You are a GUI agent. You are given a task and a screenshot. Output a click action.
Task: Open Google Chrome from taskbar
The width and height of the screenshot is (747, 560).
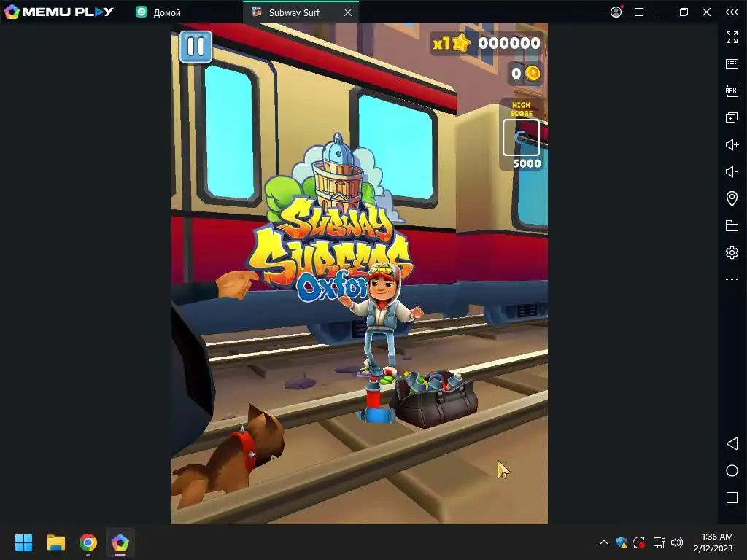click(88, 542)
